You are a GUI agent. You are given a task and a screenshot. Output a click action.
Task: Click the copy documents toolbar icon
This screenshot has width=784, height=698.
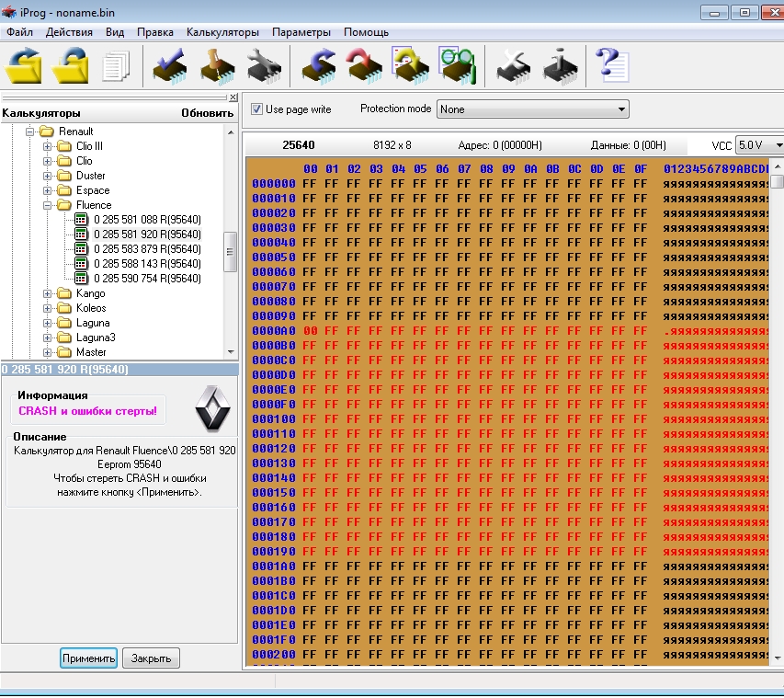[x=116, y=65]
